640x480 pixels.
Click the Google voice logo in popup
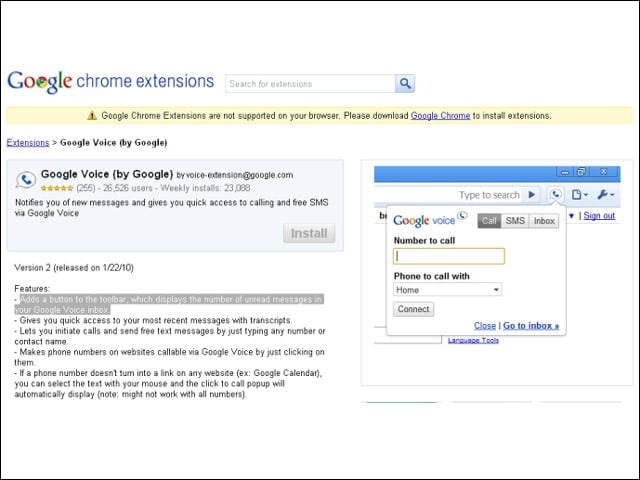point(430,220)
